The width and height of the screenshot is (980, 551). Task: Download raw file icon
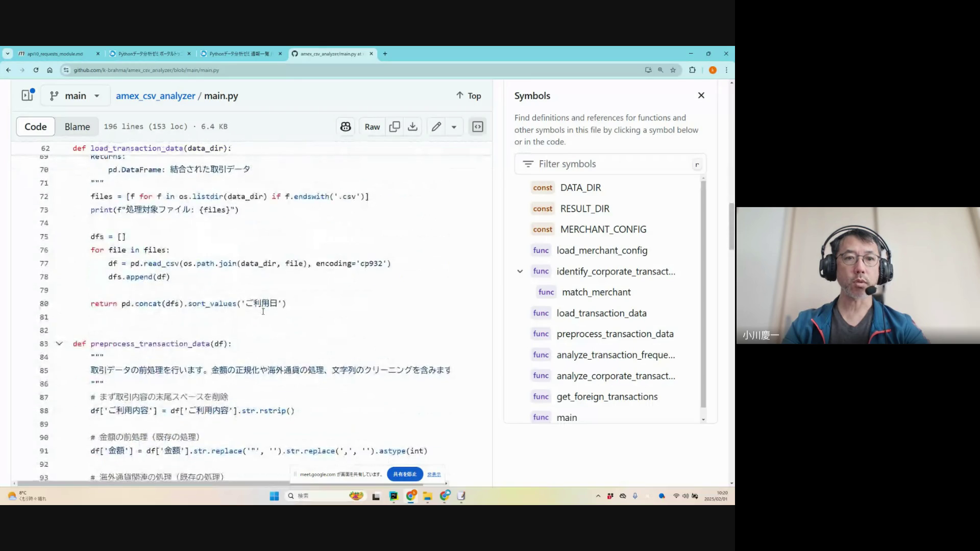tap(412, 127)
